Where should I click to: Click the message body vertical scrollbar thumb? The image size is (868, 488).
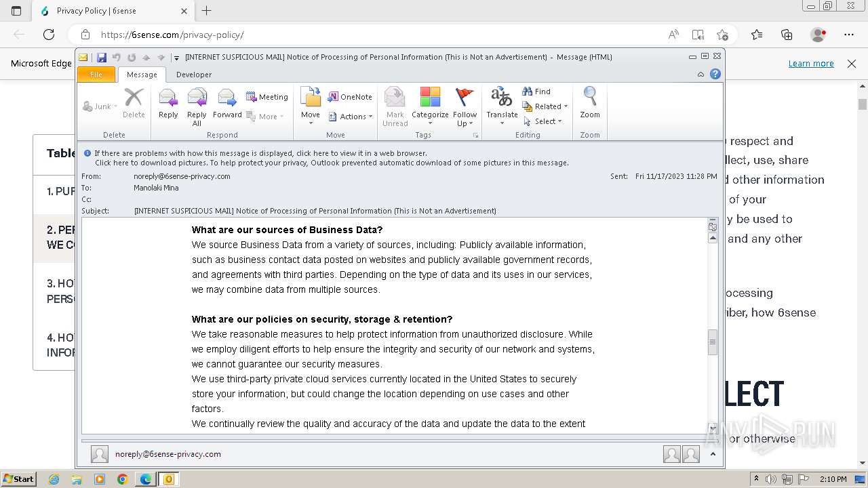712,342
